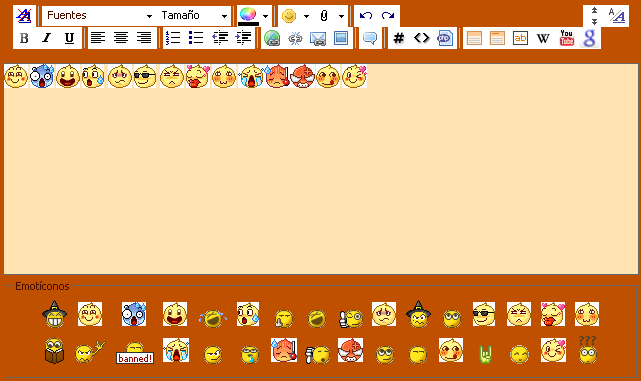Switch editor mode with A/A icon
This screenshot has height=381, width=641.
(x=617, y=16)
